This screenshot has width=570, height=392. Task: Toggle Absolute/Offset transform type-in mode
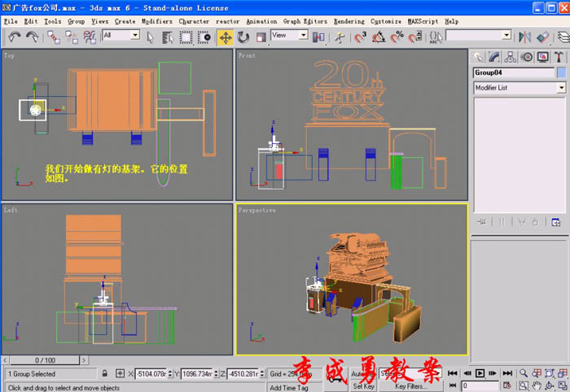[120, 373]
